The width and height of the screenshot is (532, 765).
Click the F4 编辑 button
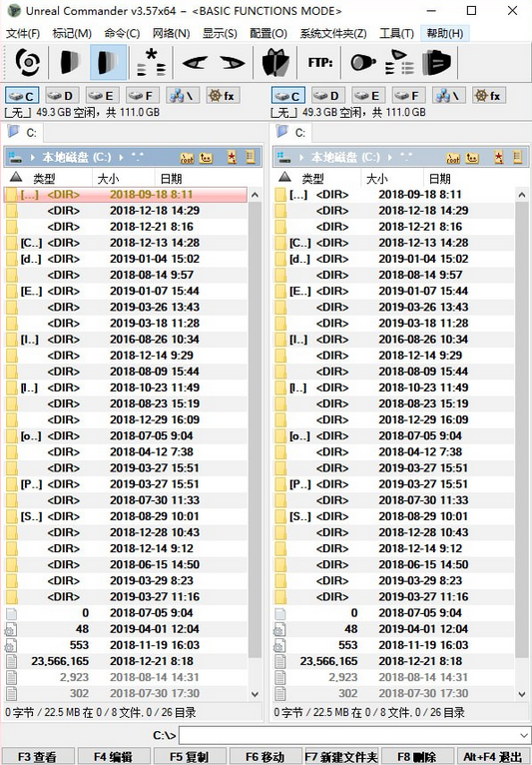click(x=113, y=756)
